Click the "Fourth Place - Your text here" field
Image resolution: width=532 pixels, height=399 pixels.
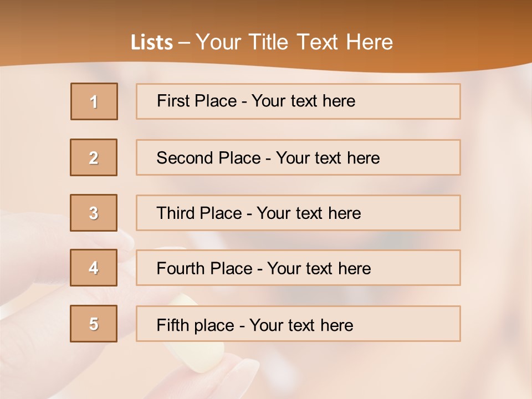298,268
